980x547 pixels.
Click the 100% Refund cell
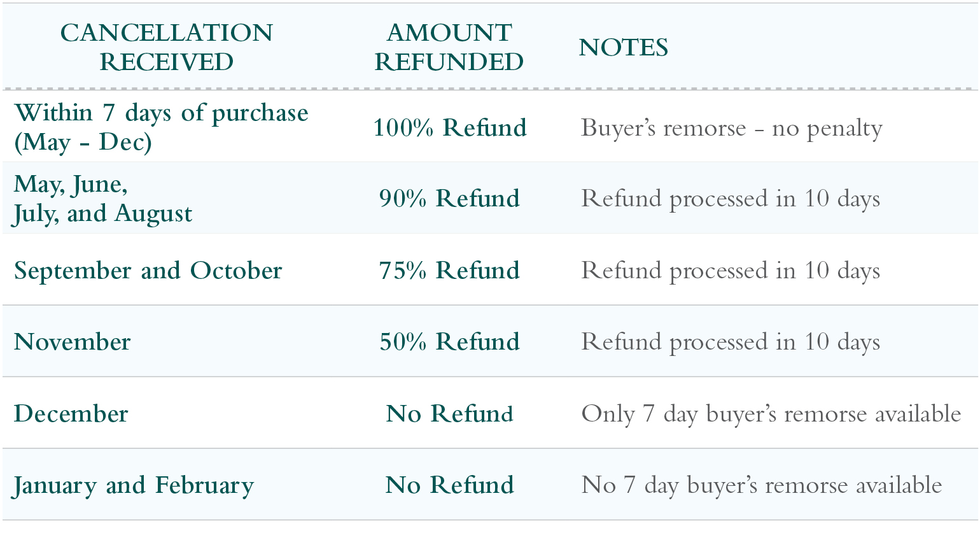(x=450, y=128)
